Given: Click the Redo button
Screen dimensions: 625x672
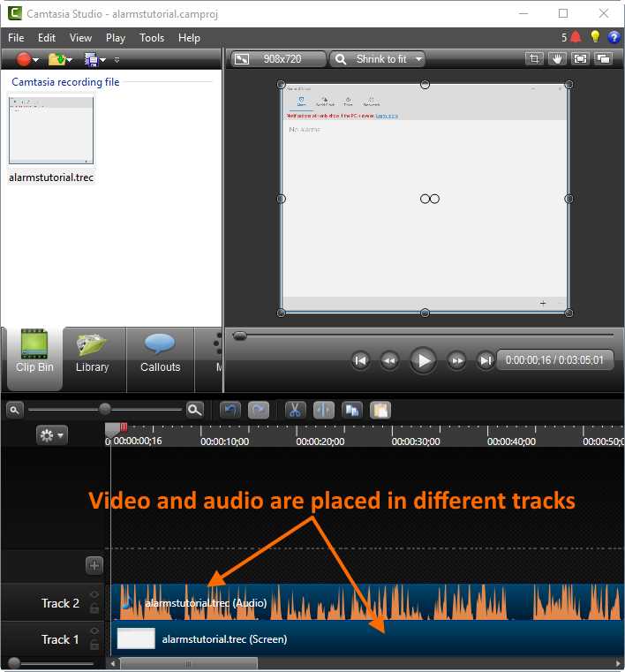Looking at the screenshot, I should [259, 410].
